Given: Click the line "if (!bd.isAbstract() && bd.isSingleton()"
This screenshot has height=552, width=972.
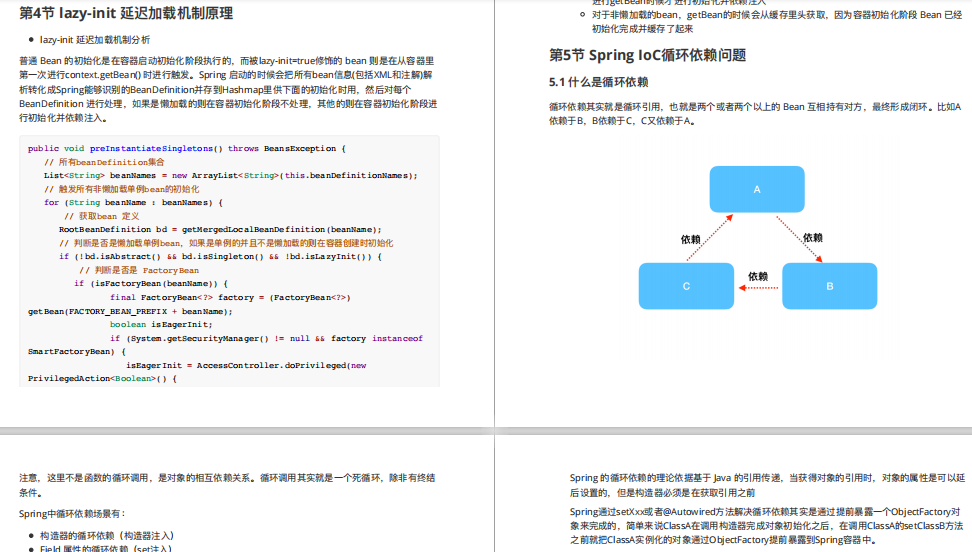Looking at the screenshot, I should coord(221,257).
